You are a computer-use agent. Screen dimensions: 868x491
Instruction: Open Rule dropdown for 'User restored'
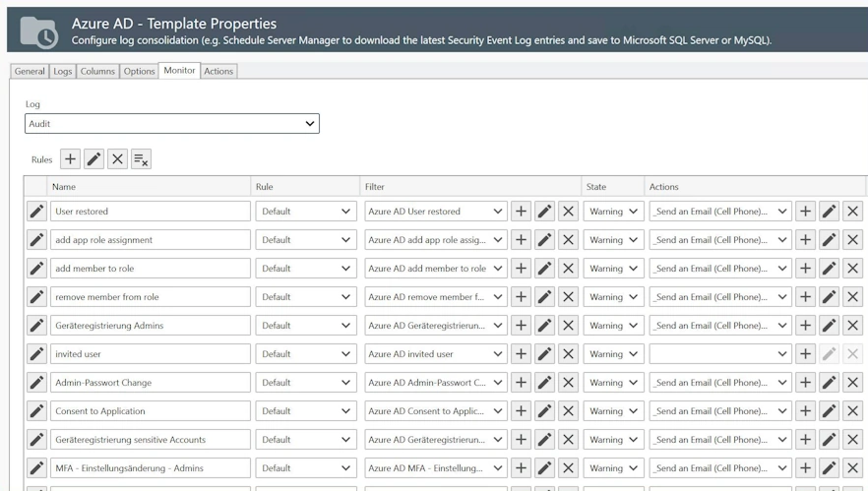(x=306, y=211)
